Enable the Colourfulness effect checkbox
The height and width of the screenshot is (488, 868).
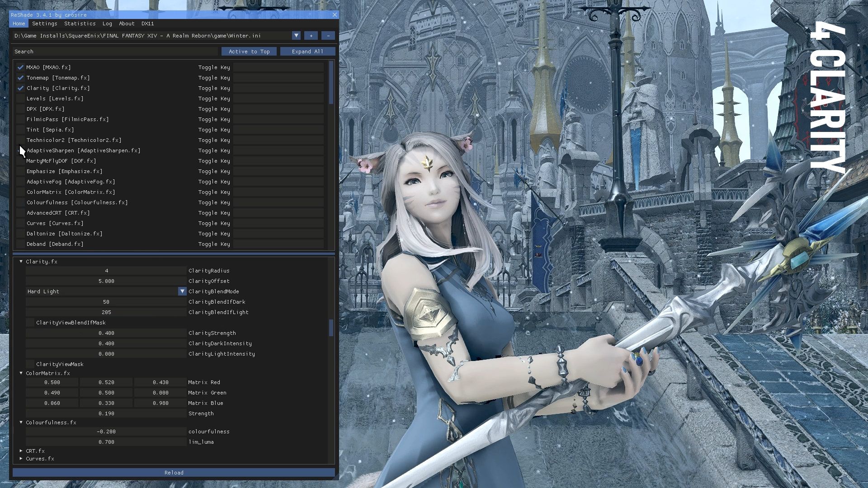click(x=20, y=202)
